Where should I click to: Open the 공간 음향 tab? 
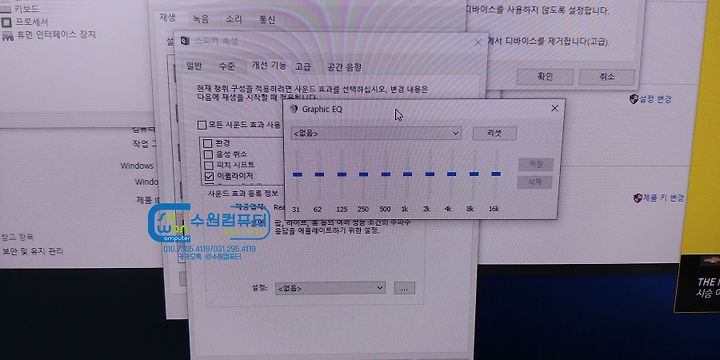coord(344,67)
